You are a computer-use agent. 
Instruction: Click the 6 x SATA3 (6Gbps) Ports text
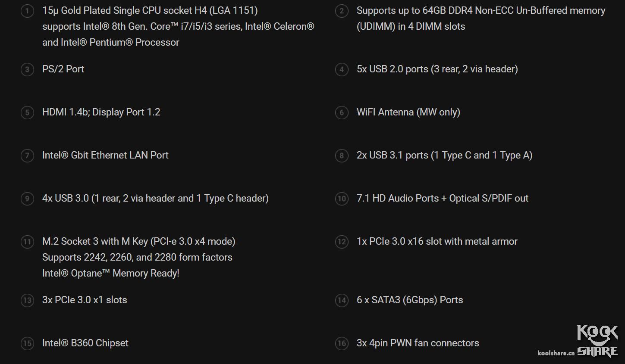click(409, 300)
